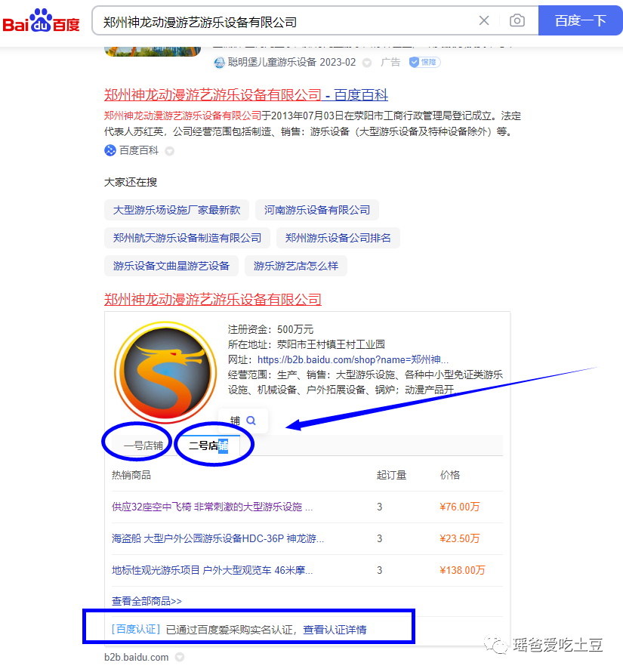Click the 注册资金: 500万元 text

tap(270, 329)
